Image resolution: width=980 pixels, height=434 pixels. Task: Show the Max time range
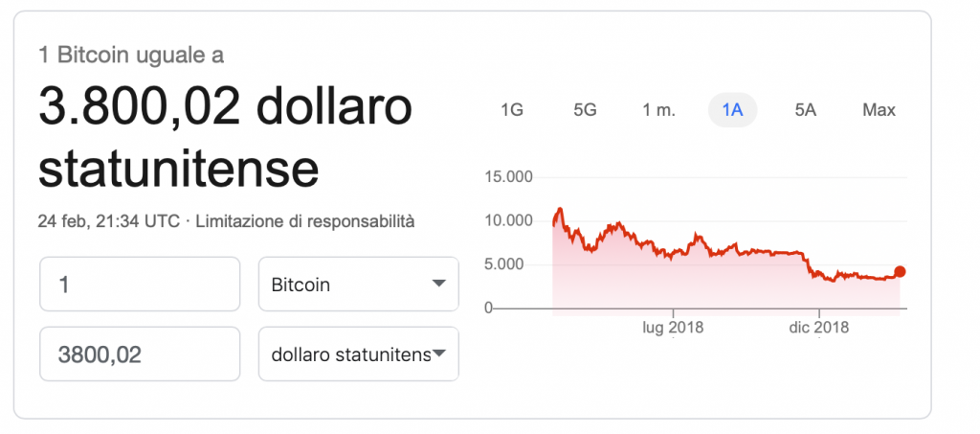(x=879, y=111)
